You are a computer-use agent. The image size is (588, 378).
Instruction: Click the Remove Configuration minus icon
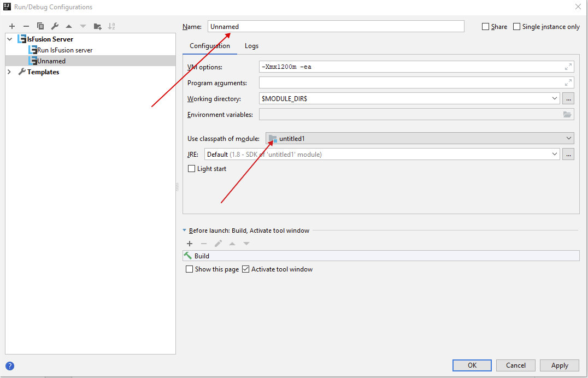point(26,26)
